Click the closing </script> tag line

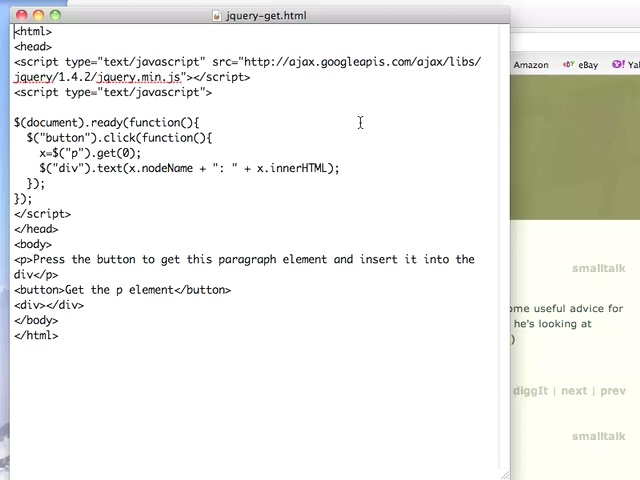[42, 214]
